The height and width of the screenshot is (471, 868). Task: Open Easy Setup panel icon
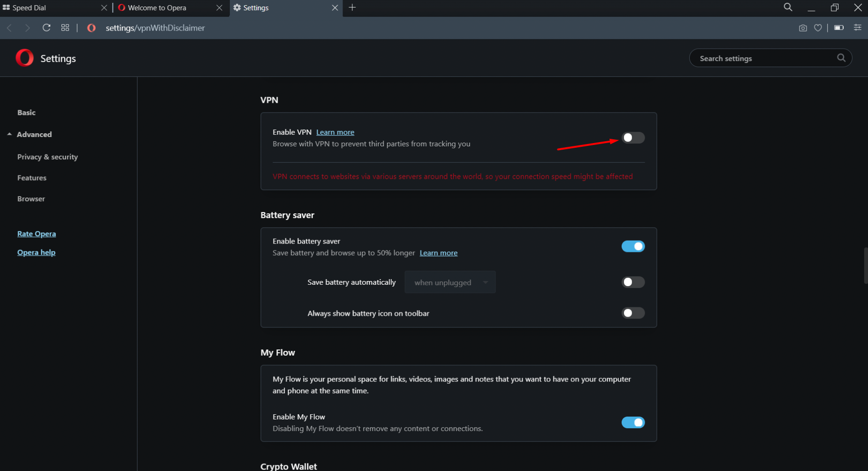click(857, 28)
